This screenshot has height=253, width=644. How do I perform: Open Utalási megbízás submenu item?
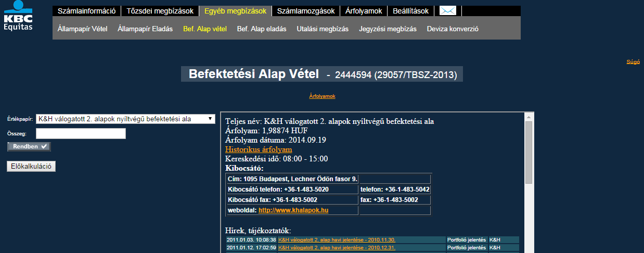click(x=323, y=29)
